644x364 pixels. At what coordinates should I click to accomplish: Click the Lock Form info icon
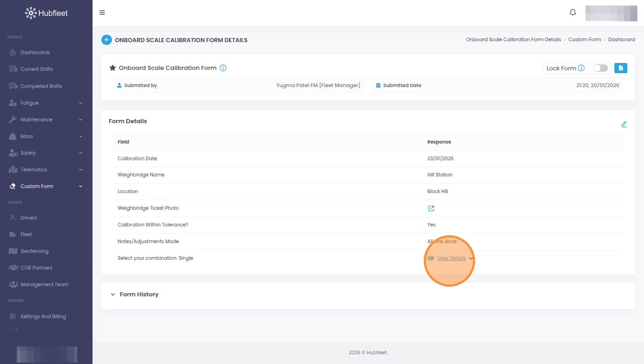coord(582,68)
